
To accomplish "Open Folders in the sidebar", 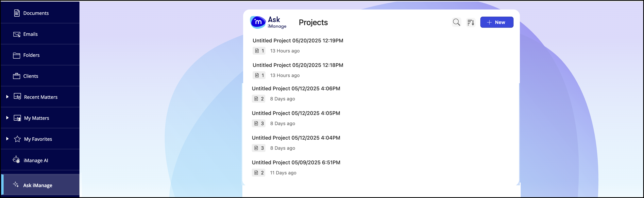I will (31, 55).
